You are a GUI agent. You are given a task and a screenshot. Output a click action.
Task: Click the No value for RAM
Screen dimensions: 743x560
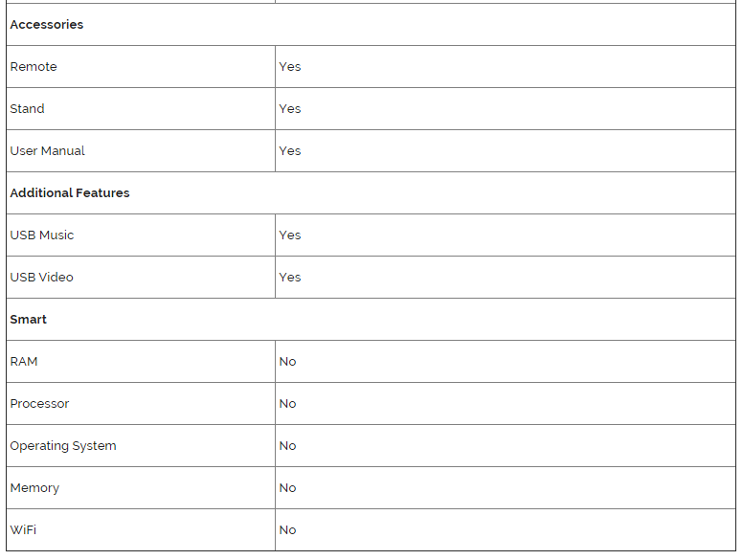(x=288, y=362)
